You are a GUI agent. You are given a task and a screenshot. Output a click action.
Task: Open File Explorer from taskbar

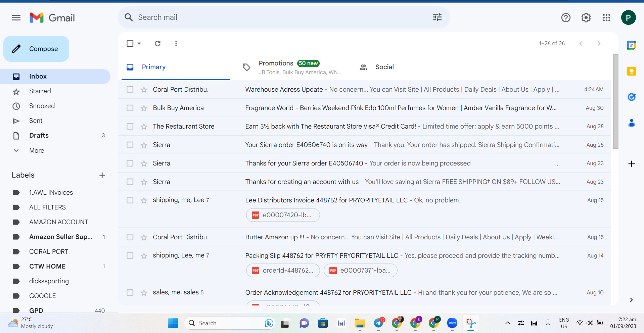360,323
